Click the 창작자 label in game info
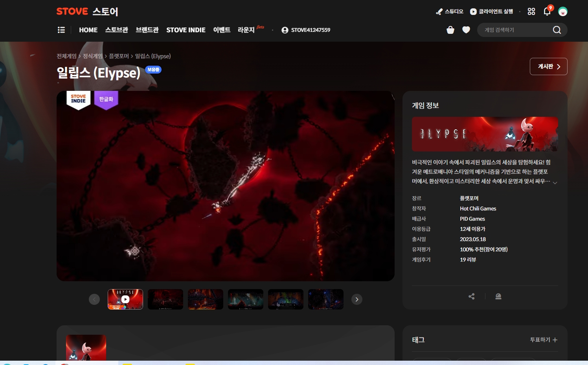The height and width of the screenshot is (365, 588). pyautogui.click(x=419, y=208)
